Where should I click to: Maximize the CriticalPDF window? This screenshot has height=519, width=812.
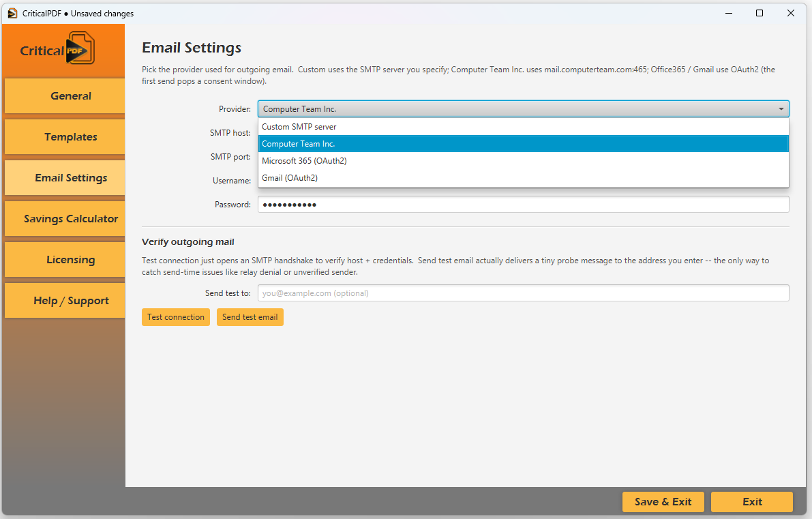(x=760, y=14)
